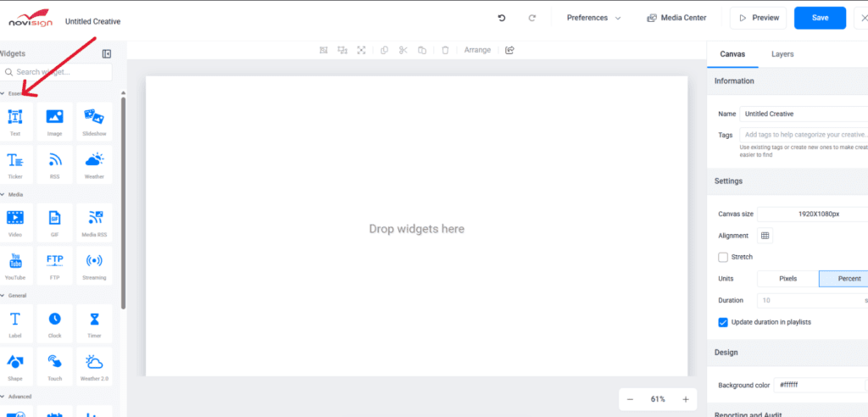This screenshot has width=868, height=417.
Task: Click the Name input field
Action: pos(804,114)
